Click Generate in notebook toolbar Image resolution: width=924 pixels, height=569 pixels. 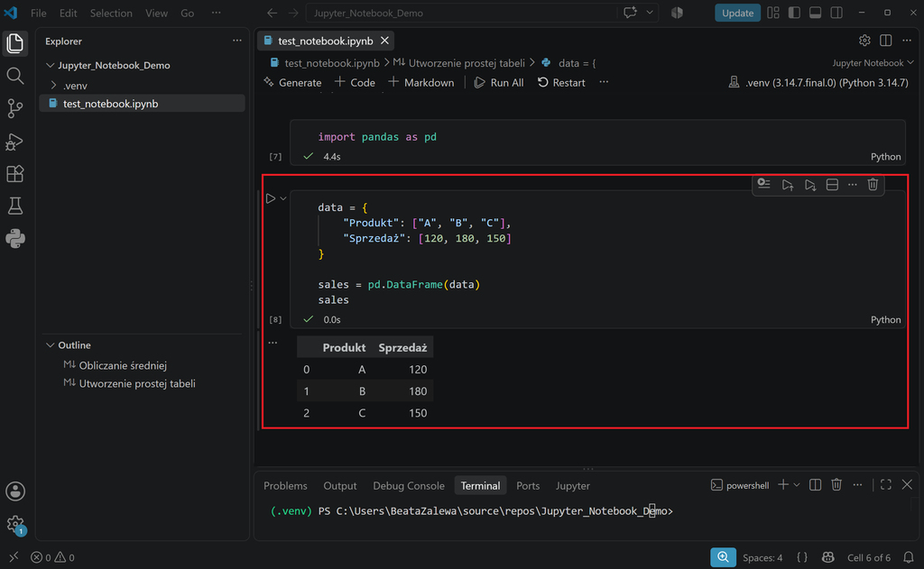point(293,82)
